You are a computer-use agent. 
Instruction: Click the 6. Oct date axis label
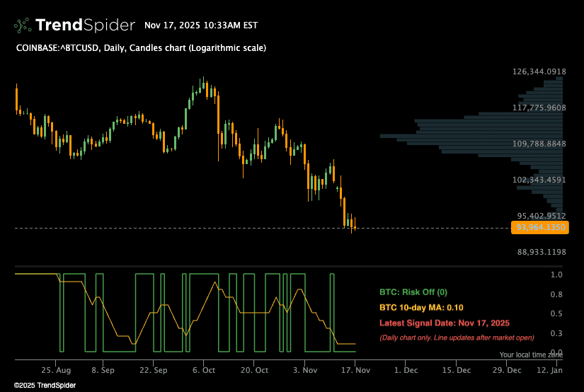click(x=204, y=370)
